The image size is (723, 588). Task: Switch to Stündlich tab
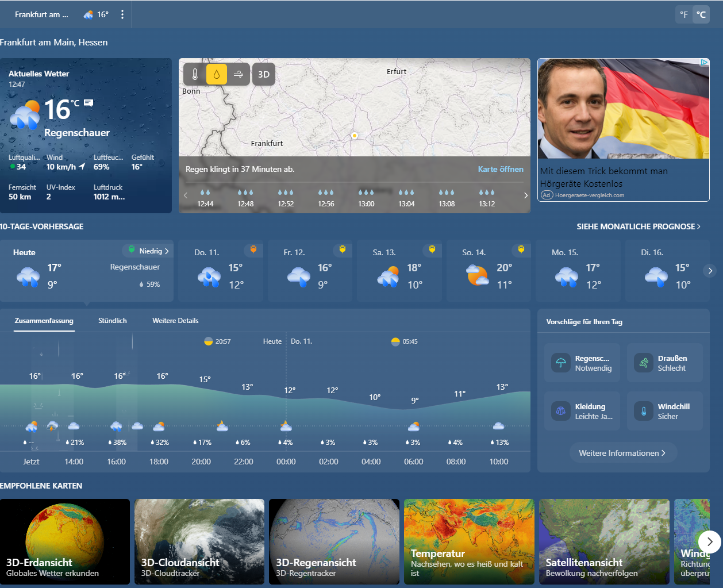point(113,321)
